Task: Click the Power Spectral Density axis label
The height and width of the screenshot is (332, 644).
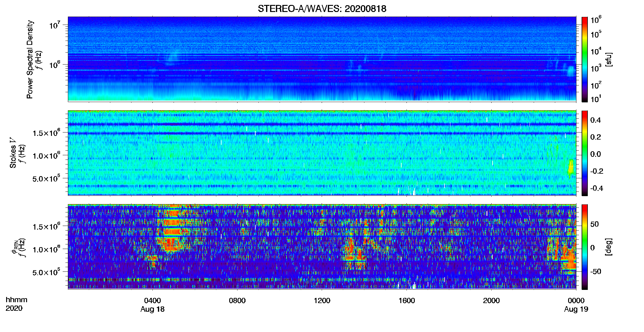Action: [30, 59]
